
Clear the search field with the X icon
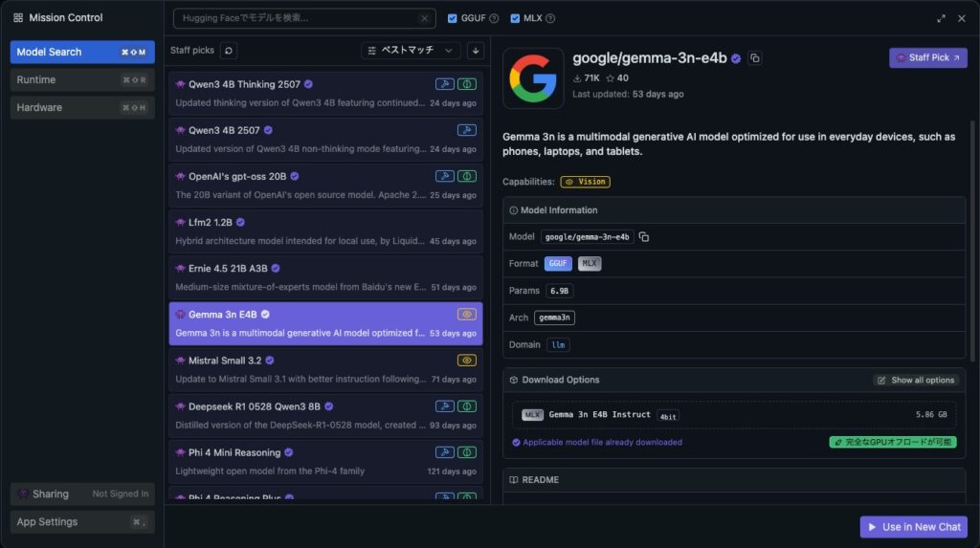click(x=424, y=18)
